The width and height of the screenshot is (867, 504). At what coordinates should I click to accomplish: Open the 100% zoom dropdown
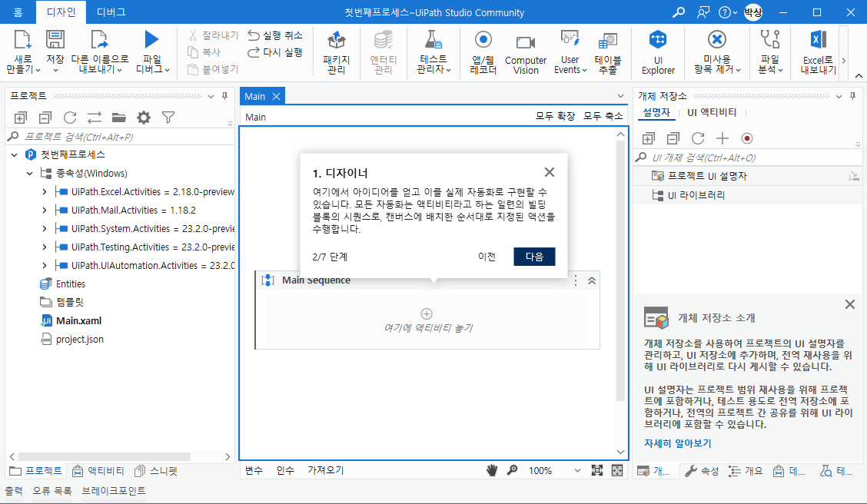tap(577, 471)
